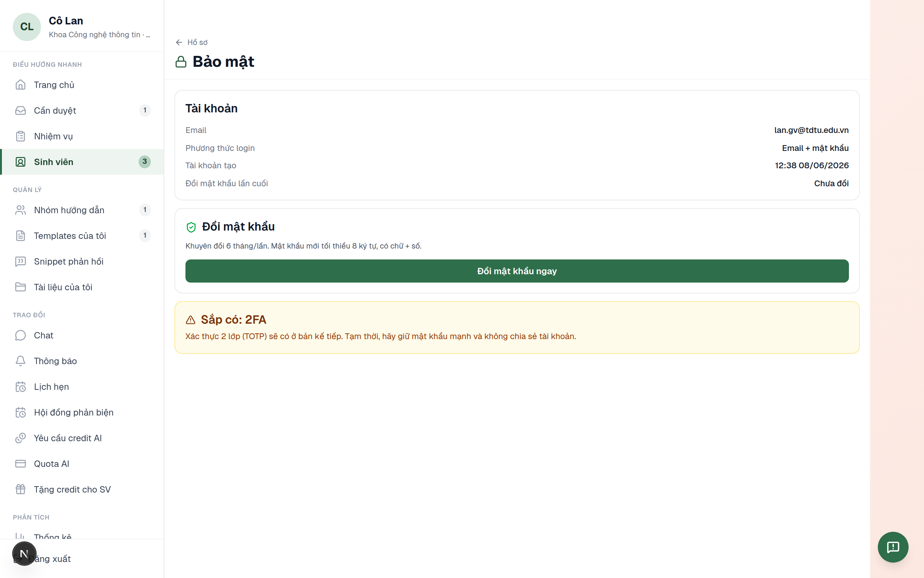Viewport: 924px width, 578px height.
Task: Click the Thông báo bell icon
Action: pyautogui.click(x=21, y=361)
